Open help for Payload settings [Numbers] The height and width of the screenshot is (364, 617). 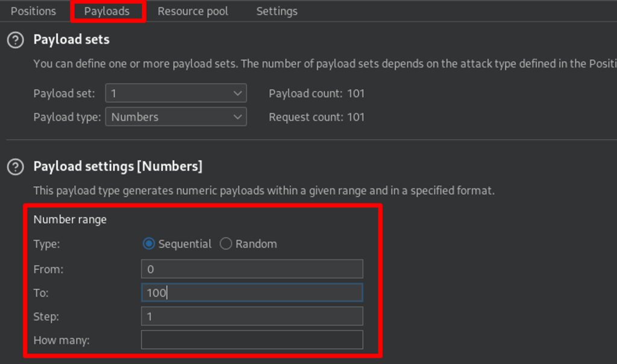coord(15,166)
